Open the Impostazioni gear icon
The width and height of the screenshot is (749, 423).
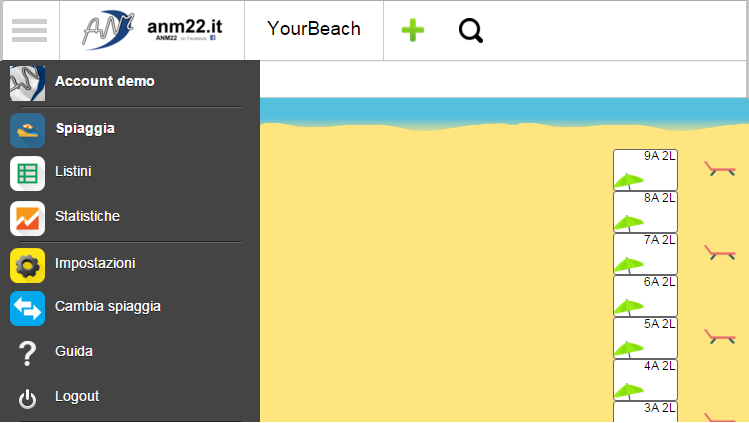tap(28, 265)
